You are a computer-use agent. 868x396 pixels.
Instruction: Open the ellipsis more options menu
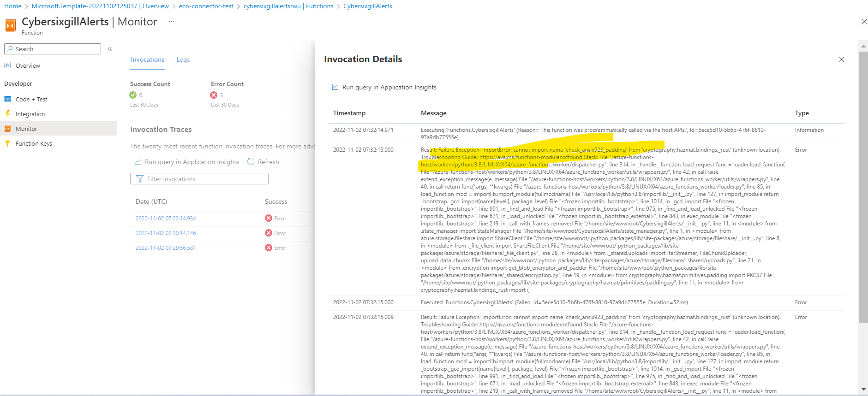click(172, 22)
